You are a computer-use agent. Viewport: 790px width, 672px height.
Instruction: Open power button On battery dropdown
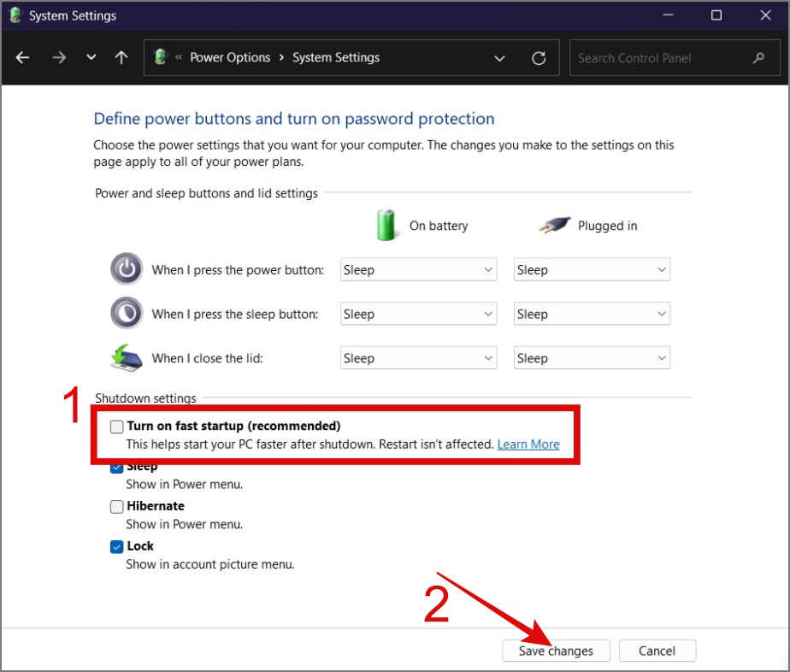418,270
